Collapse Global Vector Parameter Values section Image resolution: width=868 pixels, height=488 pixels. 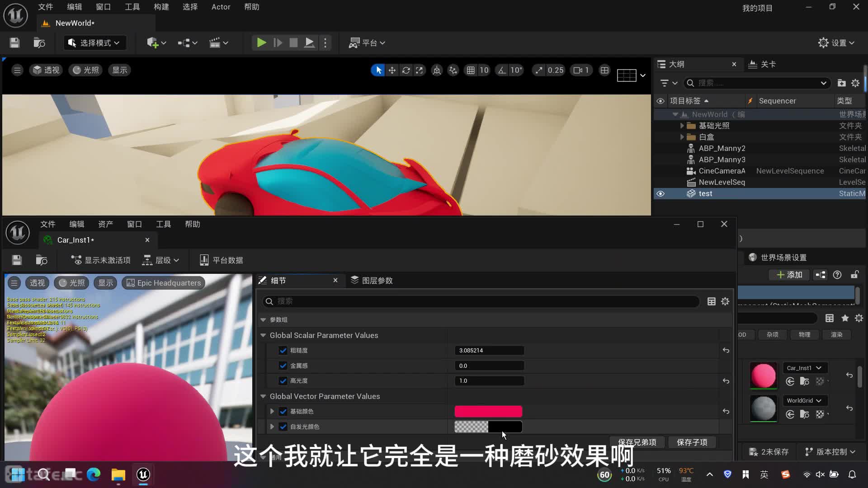pos(263,396)
